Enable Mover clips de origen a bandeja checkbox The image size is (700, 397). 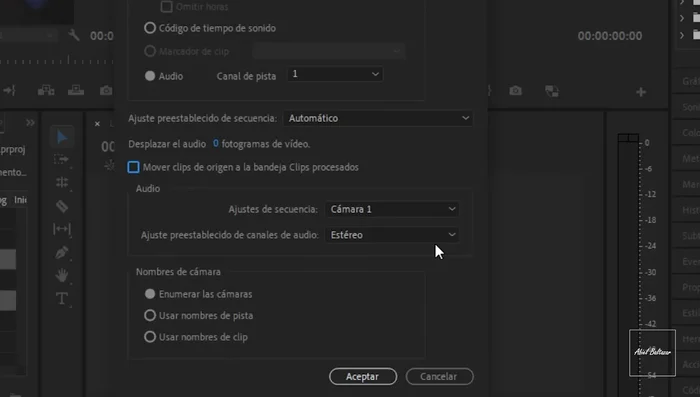click(x=133, y=167)
